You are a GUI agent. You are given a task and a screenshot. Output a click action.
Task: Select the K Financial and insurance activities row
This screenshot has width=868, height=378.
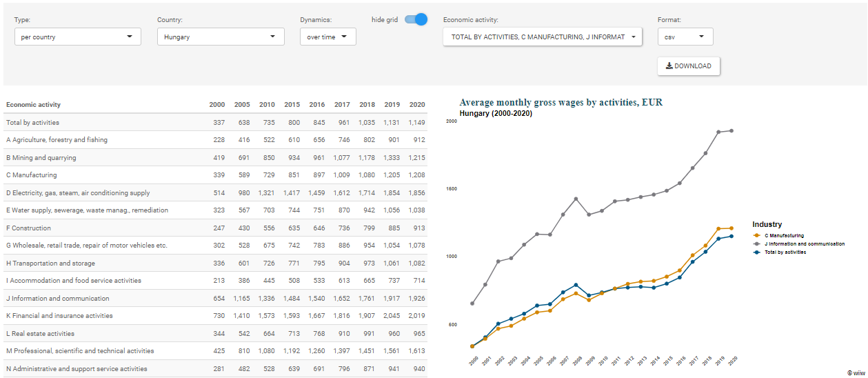click(x=68, y=316)
